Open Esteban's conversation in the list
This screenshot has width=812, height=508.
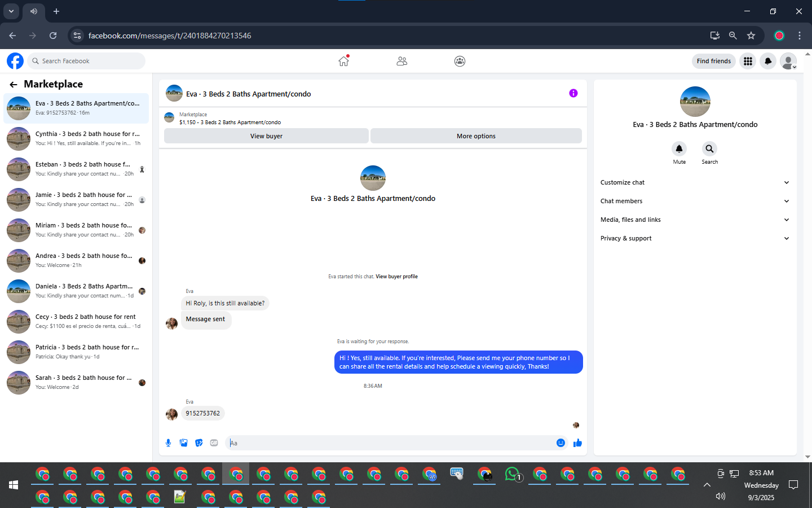click(76, 169)
